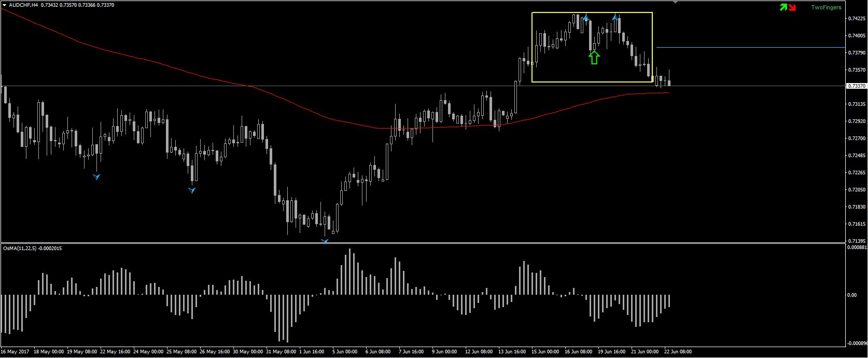Click time axis label 15 Jun 00:00

coord(545,352)
